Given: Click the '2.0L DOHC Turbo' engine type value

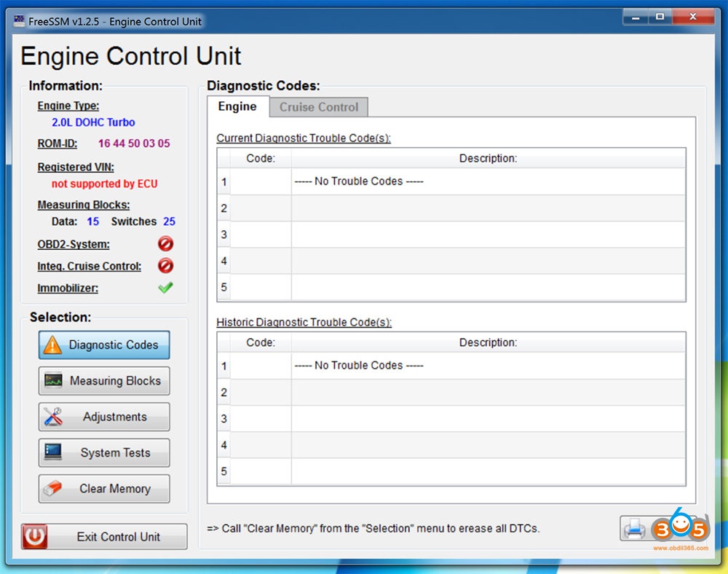Looking at the screenshot, I should pos(93,122).
